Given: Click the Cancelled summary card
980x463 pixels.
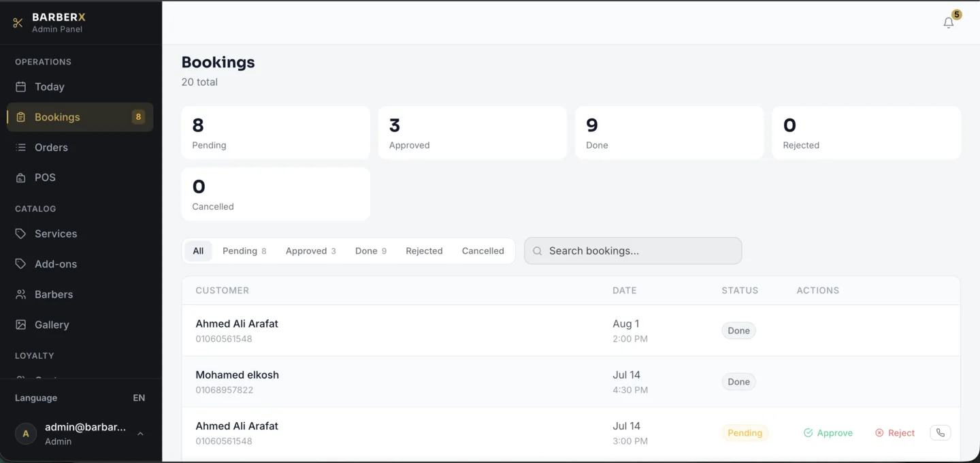Looking at the screenshot, I should pyautogui.click(x=276, y=194).
